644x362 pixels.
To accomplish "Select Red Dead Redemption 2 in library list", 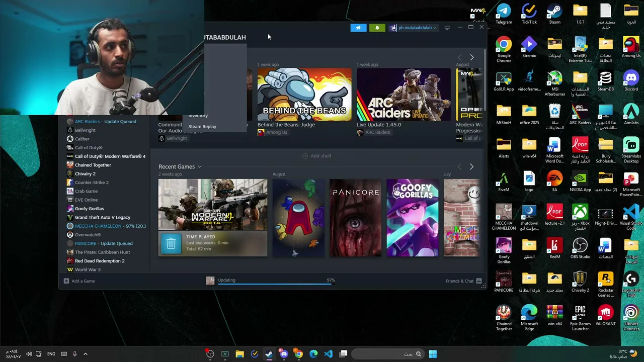I will [100, 261].
